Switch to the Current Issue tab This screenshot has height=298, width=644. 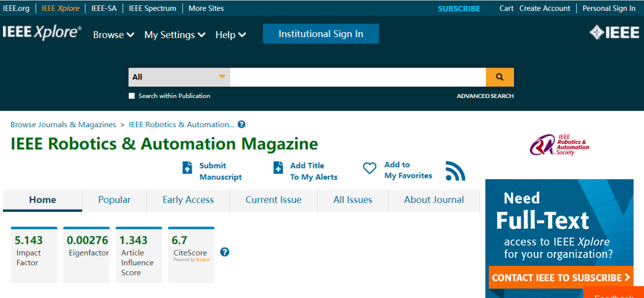coord(273,200)
